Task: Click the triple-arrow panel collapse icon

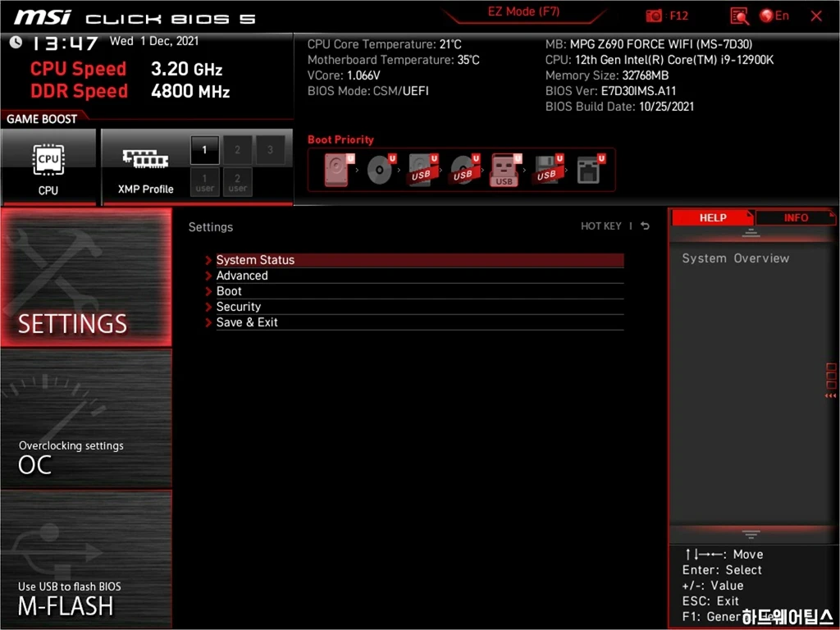Action: pos(830,396)
